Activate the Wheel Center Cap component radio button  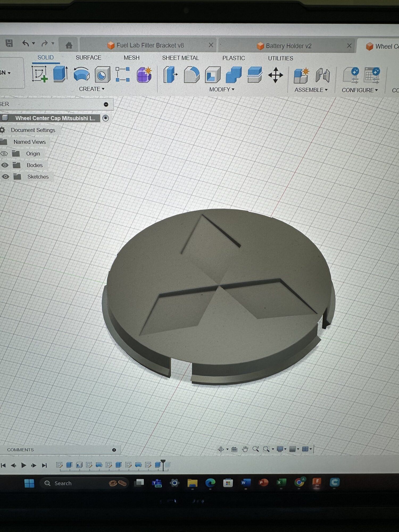coord(106,118)
